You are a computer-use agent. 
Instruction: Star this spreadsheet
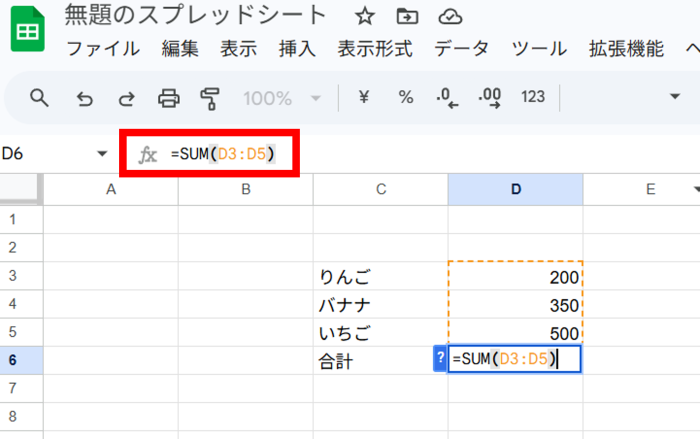click(x=365, y=16)
